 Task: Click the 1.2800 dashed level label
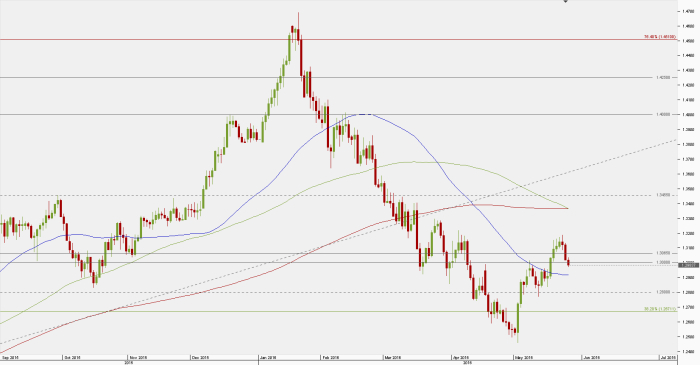click(663, 292)
